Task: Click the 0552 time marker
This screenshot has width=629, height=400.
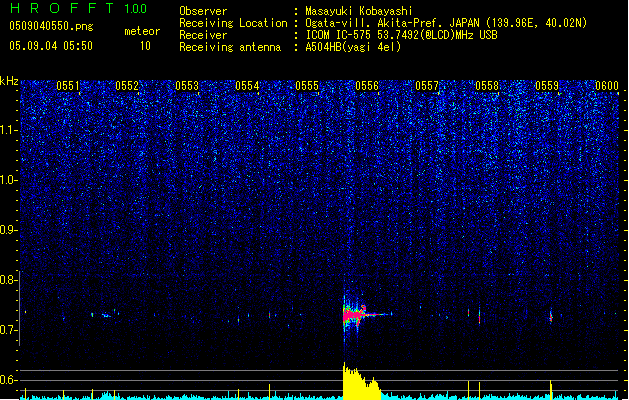Action: click(127, 86)
